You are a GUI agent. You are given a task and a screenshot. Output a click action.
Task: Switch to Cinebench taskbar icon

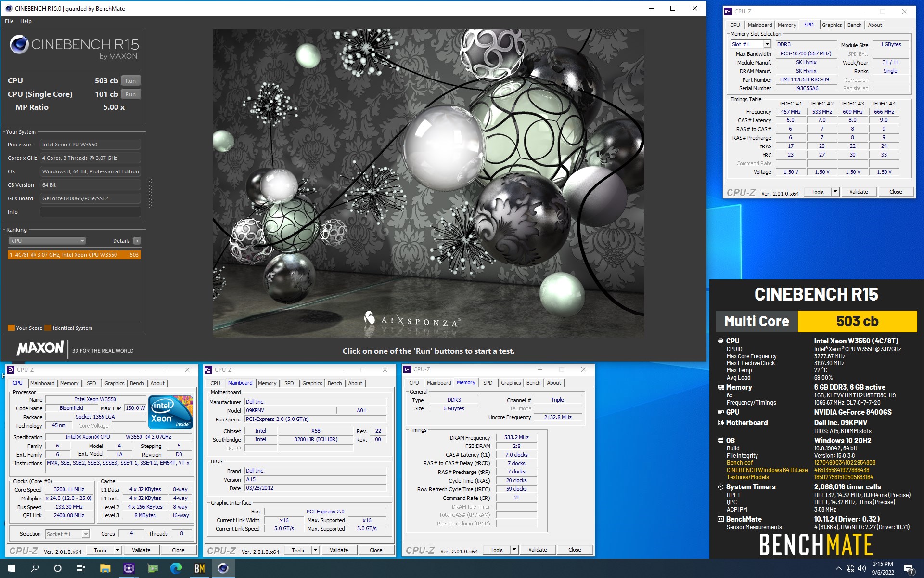coord(223,568)
